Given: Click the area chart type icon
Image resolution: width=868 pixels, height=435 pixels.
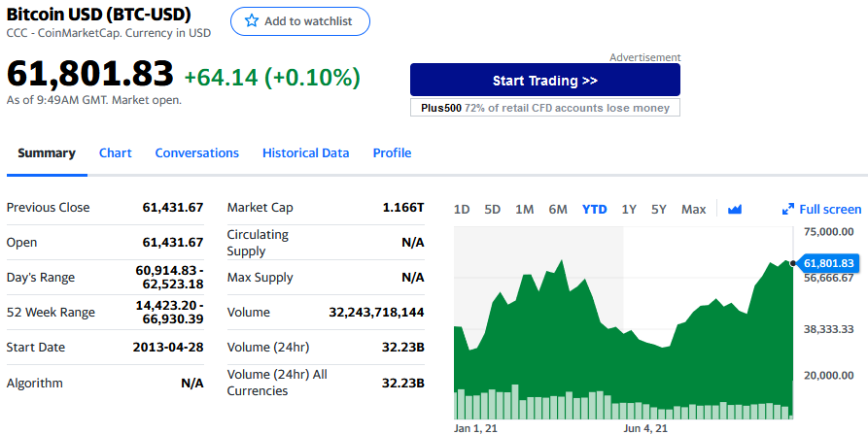Looking at the screenshot, I should point(735,209).
